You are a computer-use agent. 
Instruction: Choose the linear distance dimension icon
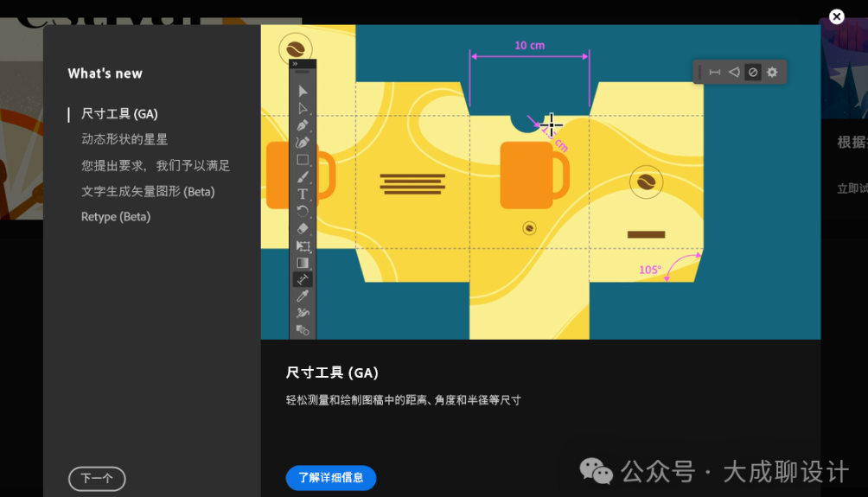tap(715, 73)
